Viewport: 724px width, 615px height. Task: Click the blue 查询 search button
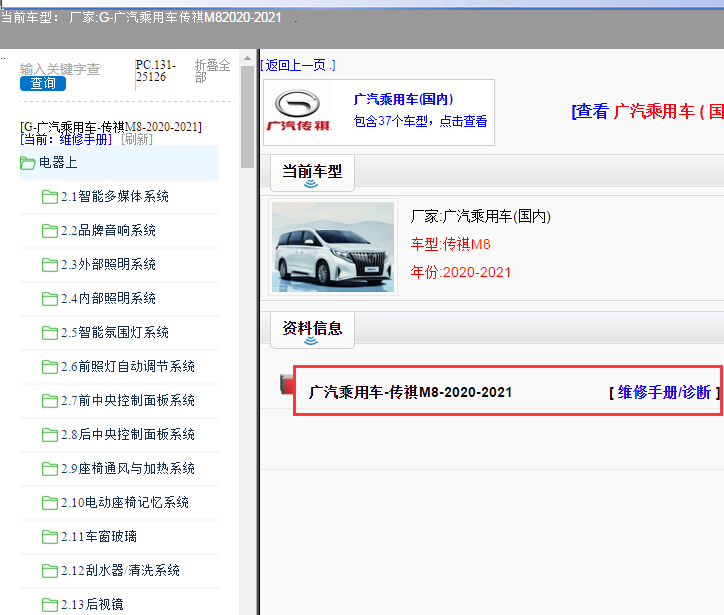[43, 84]
